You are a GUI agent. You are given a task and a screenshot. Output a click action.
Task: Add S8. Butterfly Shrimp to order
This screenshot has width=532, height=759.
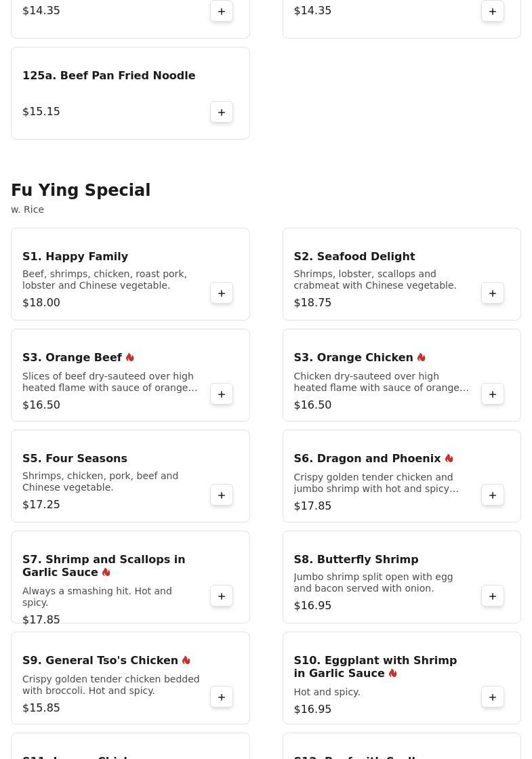[493, 596]
